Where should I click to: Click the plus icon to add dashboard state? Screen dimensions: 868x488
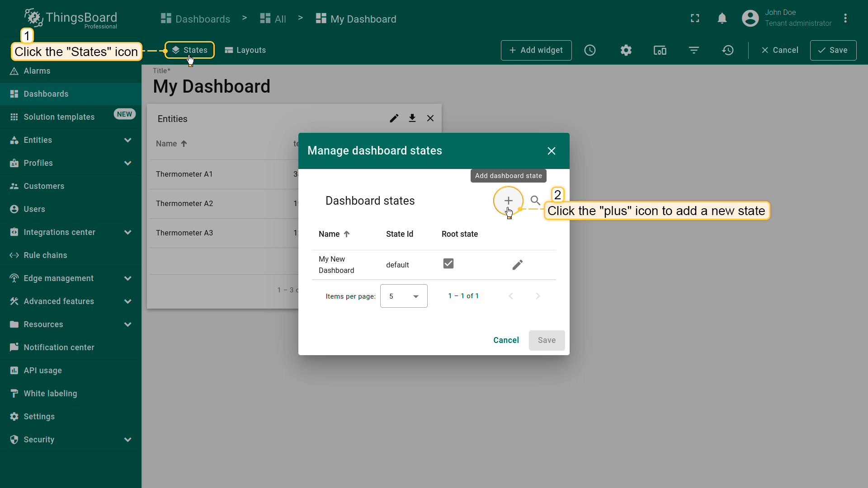point(508,201)
